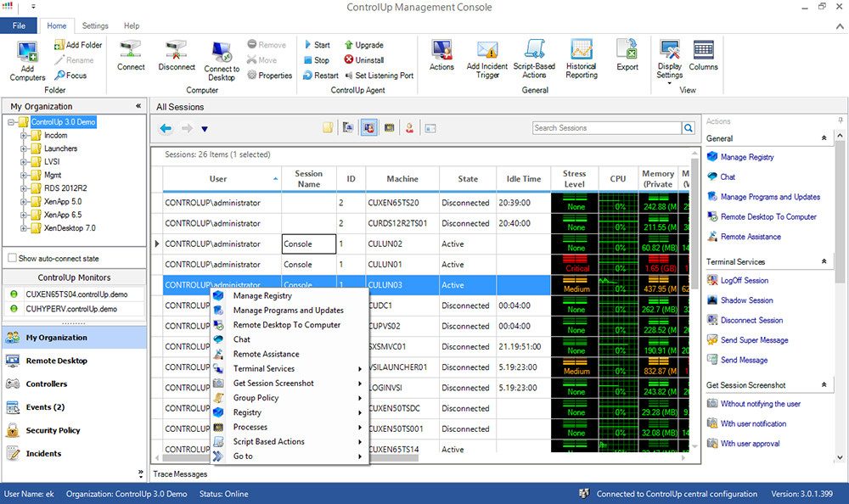
Task: Click the blue back arrow
Action: [166, 128]
